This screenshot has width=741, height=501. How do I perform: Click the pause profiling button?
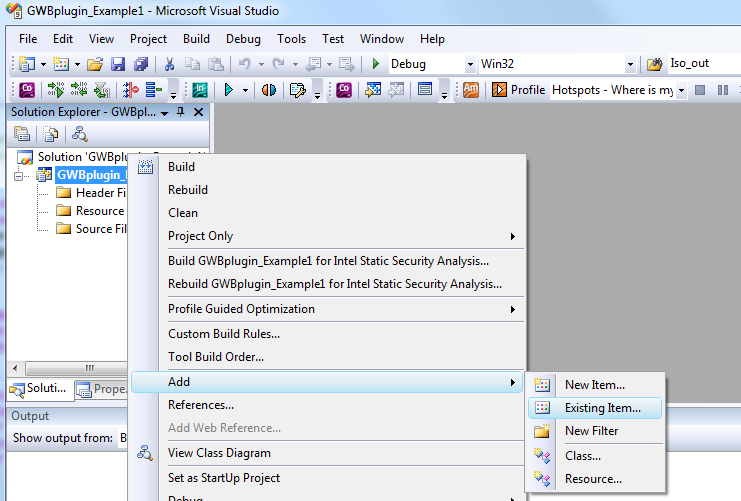(723, 90)
